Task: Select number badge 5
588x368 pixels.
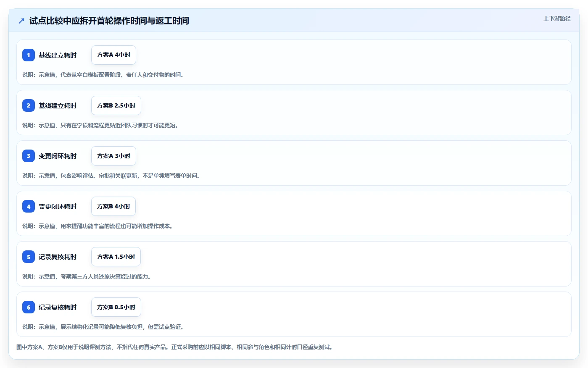Action: point(29,257)
